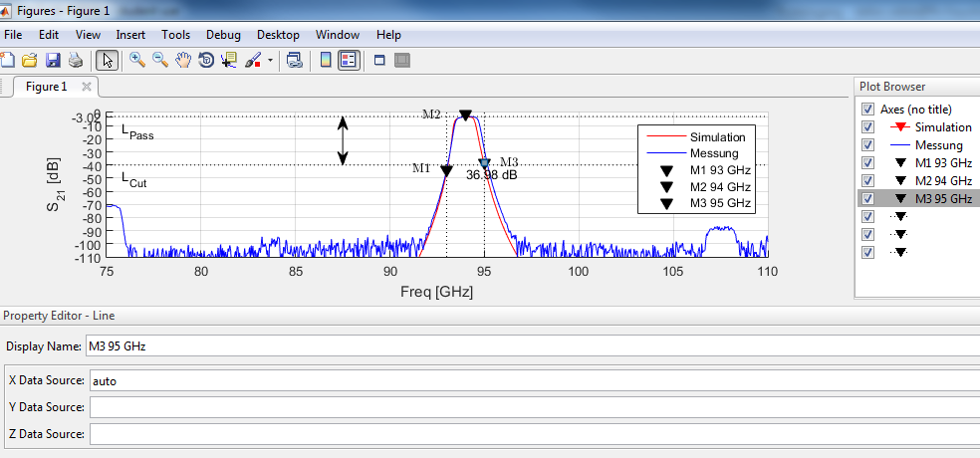This screenshot has height=458, width=980.
Task: Switch to the Figure 1 tab
Action: pos(46,87)
